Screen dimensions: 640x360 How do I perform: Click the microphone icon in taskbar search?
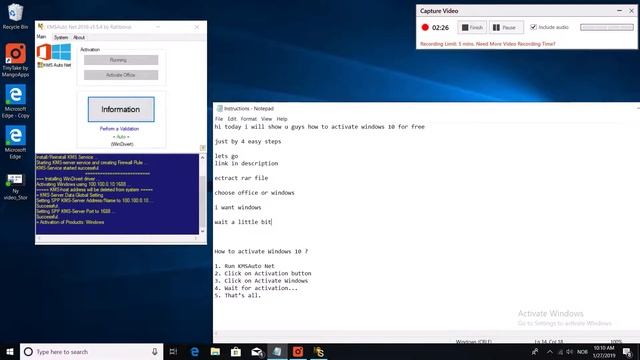click(155, 351)
